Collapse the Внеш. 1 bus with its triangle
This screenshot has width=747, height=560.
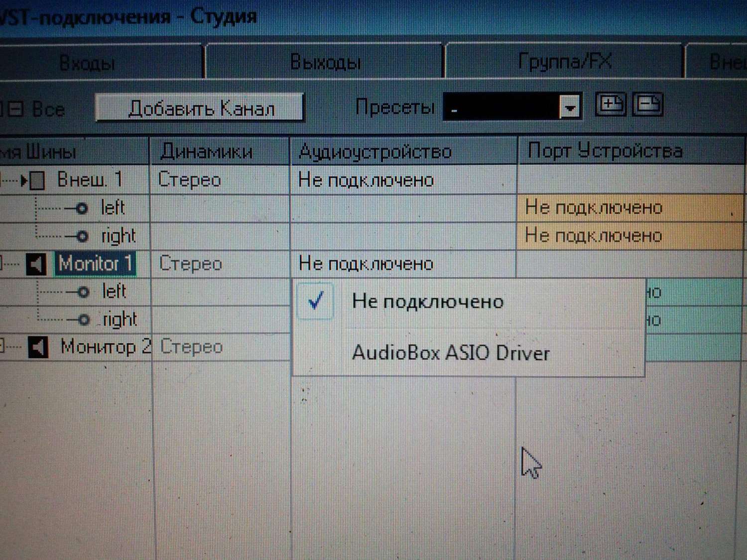click(x=23, y=180)
